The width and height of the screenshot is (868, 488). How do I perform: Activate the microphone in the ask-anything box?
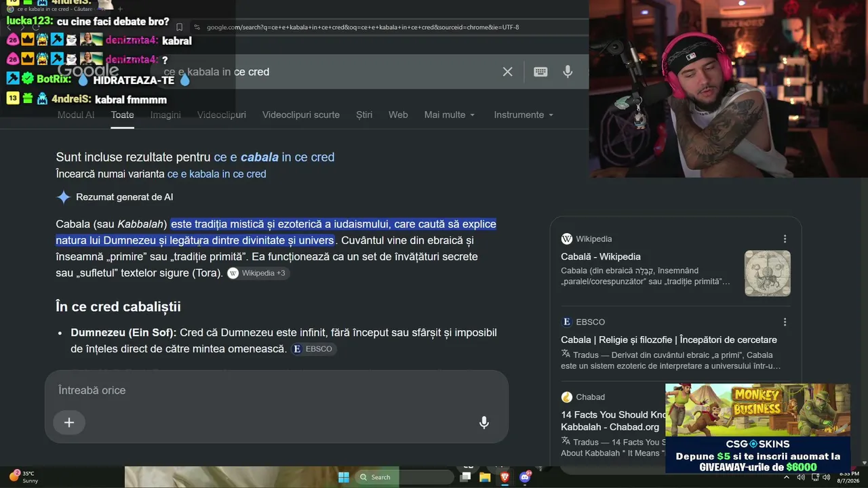pyautogui.click(x=484, y=422)
